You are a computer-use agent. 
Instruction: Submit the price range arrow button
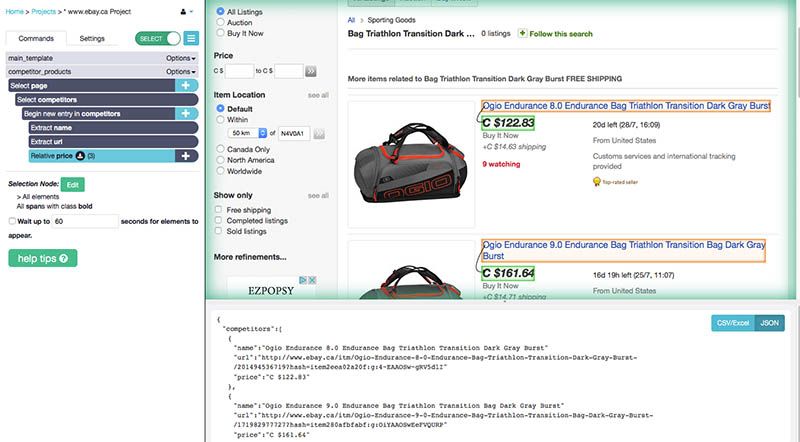(x=311, y=71)
